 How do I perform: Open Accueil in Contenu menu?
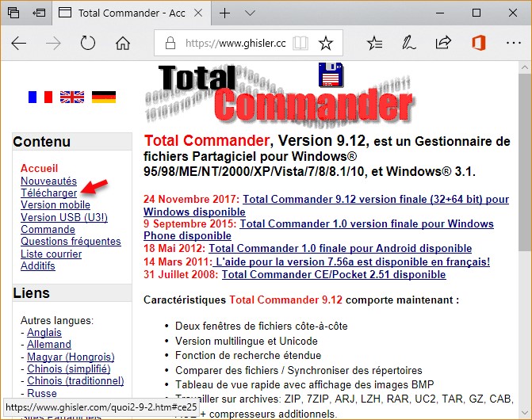pos(40,168)
